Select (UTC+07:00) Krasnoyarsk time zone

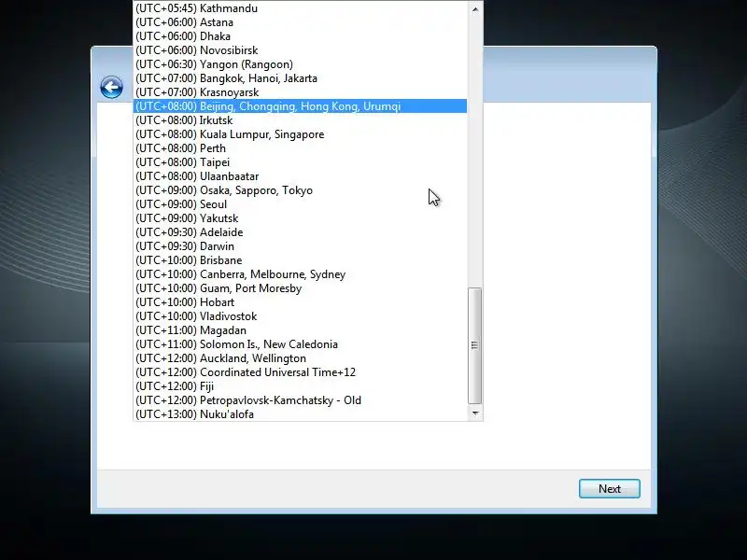300,92
